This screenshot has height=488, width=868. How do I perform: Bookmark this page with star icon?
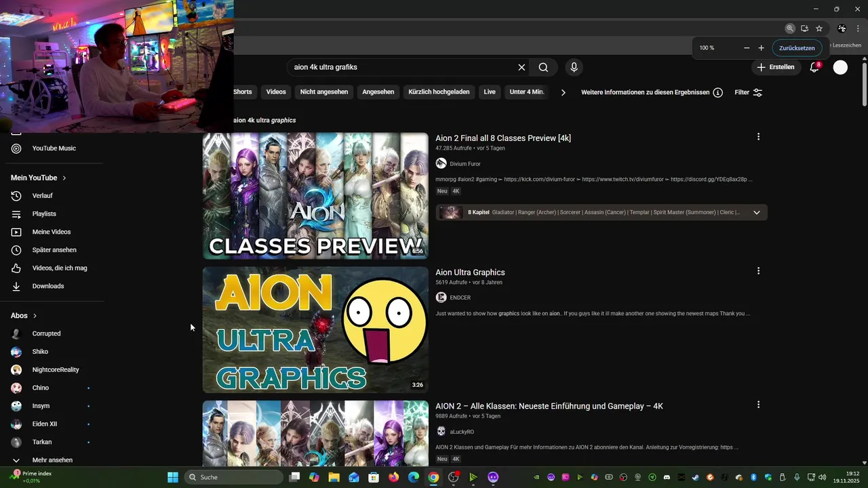click(819, 28)
